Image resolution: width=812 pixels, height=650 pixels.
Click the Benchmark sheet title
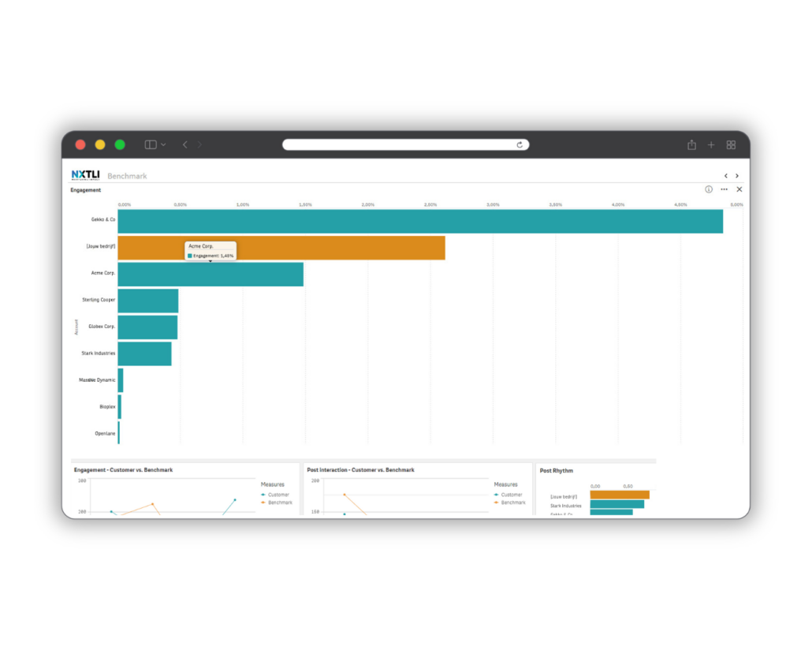[x=127, y=176]
